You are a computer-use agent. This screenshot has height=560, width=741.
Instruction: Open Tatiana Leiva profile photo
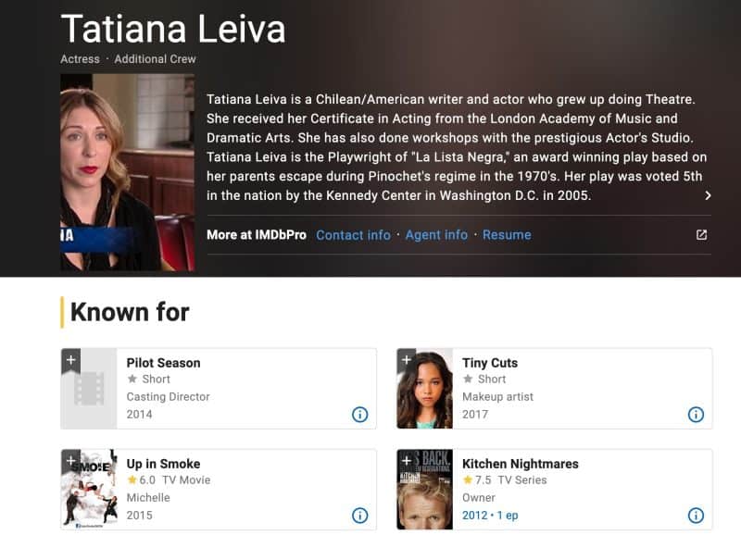pos(128,172)
